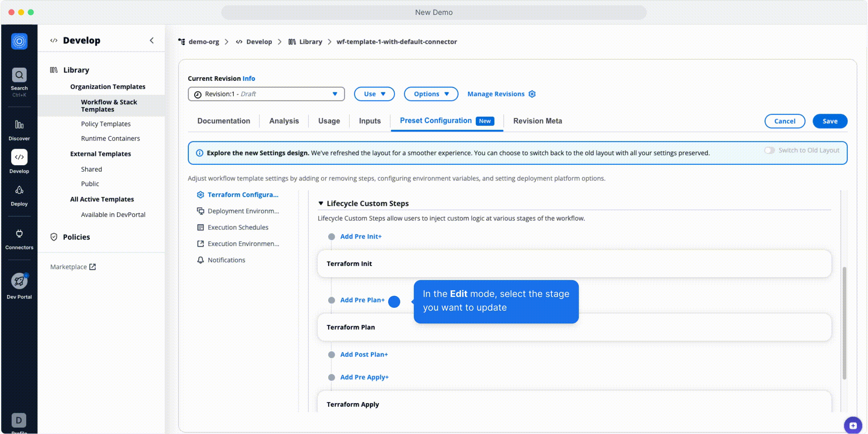Image resolution: width=868 pixels, height=434 pixels.
Task: Select the Notifications bell settings item
Action: pyautogui.click(x=226, y=260)
